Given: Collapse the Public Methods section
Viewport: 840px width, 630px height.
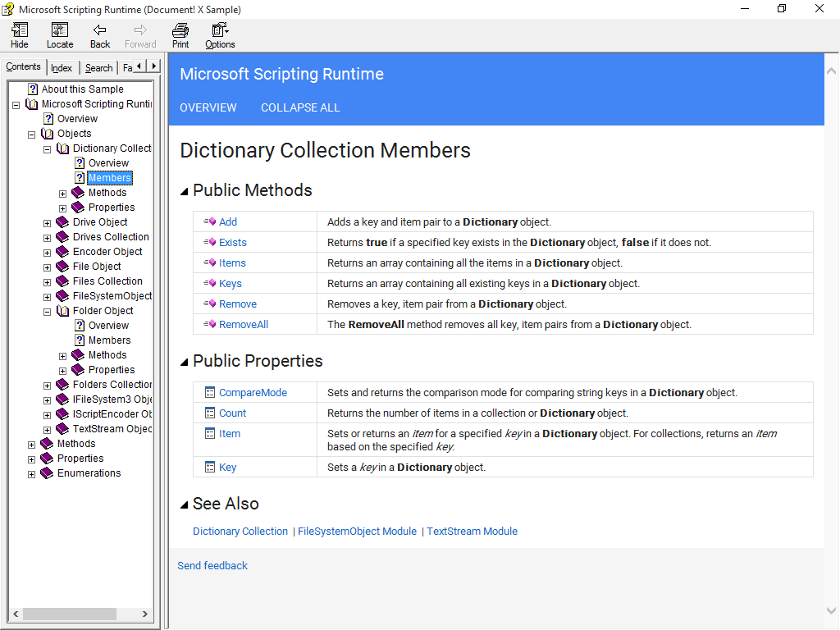Looking at the screenshot, I should click(x=185, y=191).
